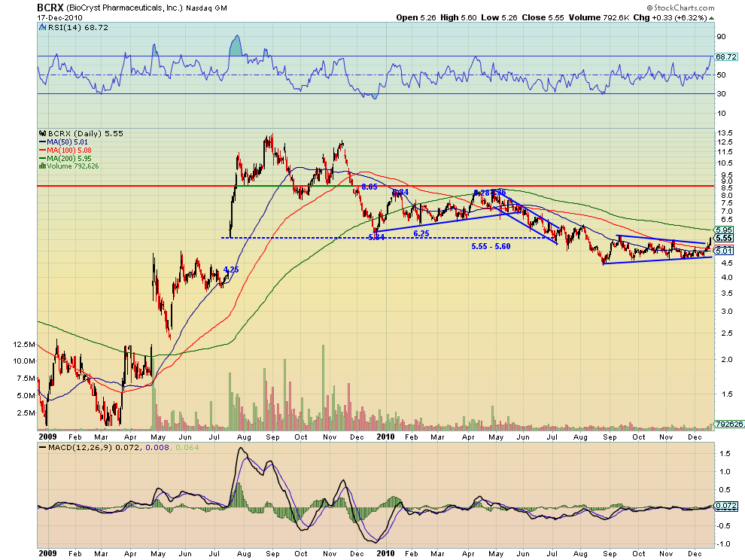Click the 5.95 MA(200) price tag
Screen dimensions: 745x560
[724, 230]
